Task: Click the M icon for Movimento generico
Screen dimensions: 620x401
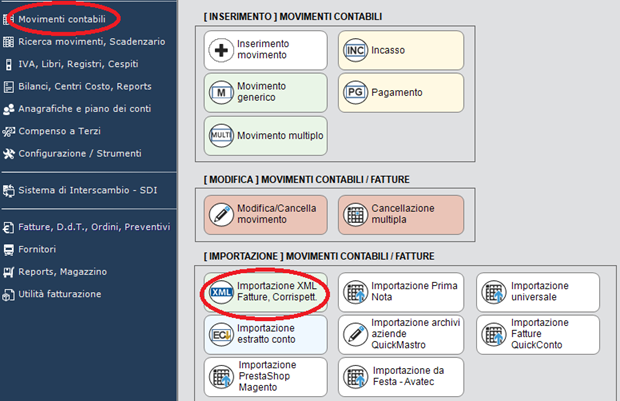Action: click(x=220, y=92)
